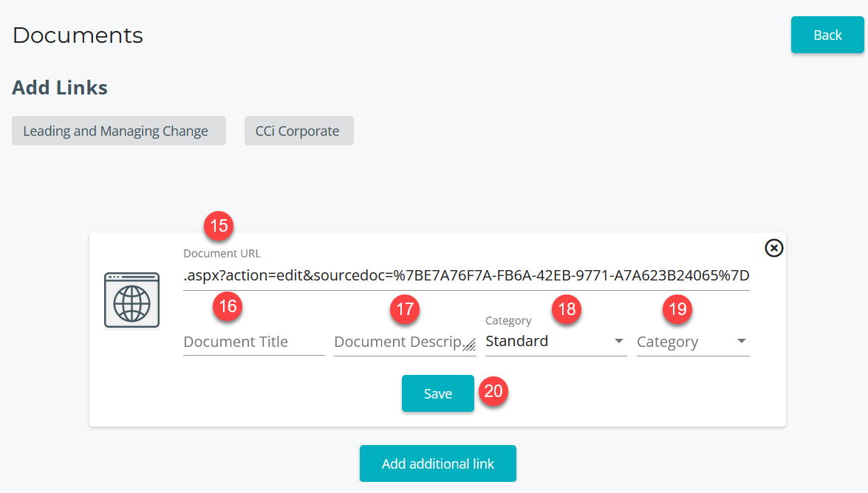This screenshot has width=868, height=493.
Task: Open the Category dropdown showing Standard
Action: click(x=545, y=342)
